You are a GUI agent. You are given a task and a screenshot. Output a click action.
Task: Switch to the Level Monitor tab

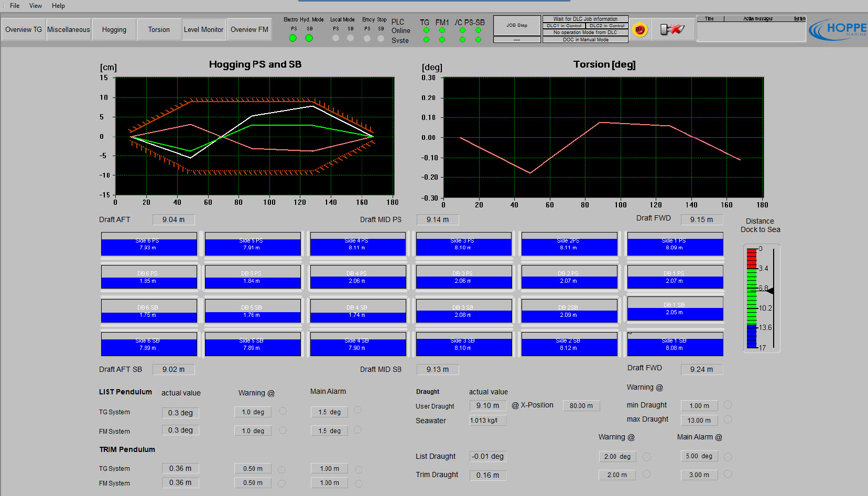[x=203, y=30]
